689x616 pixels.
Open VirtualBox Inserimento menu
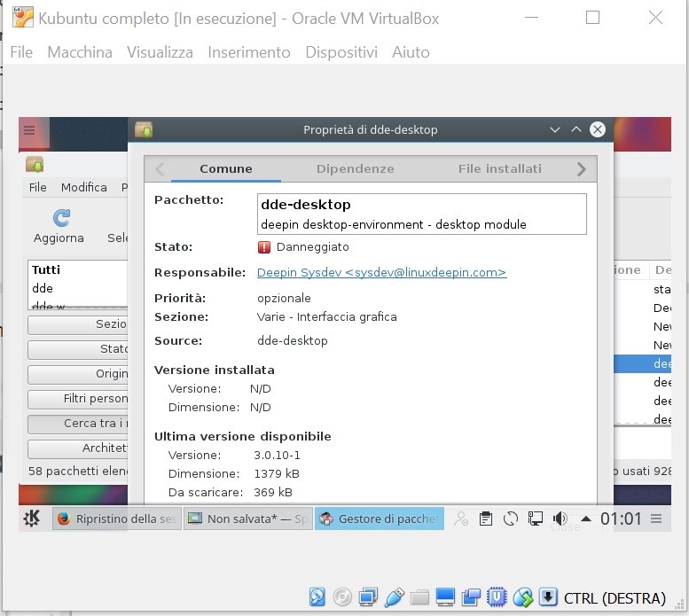point(249,52)
